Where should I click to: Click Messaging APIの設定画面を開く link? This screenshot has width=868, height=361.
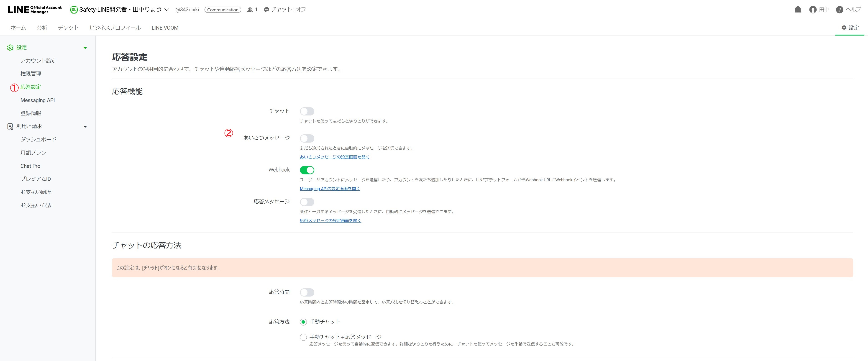pos(330,189)
